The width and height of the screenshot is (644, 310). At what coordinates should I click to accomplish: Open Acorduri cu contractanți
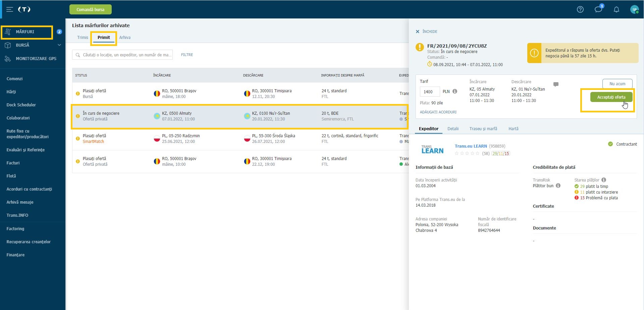(x=29, y=189)
